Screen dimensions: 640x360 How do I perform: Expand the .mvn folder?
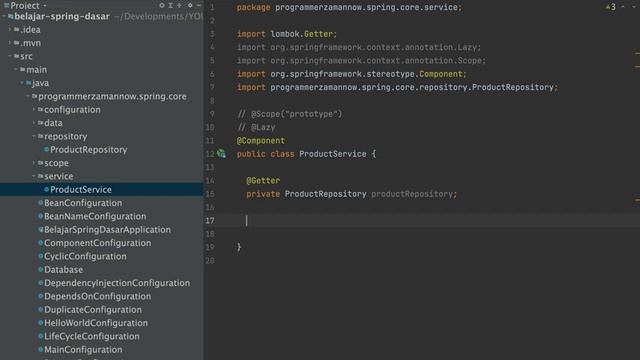10,42
